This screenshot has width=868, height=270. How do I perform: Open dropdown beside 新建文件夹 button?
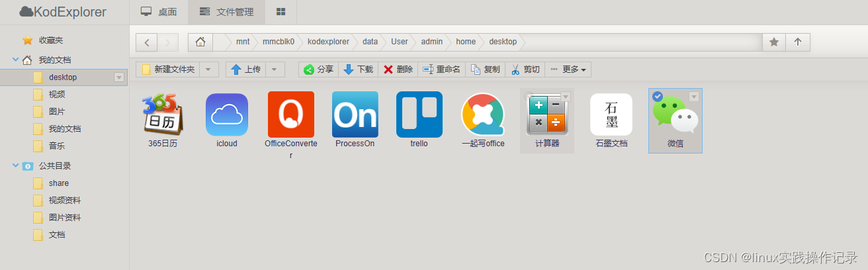(208, 69)
